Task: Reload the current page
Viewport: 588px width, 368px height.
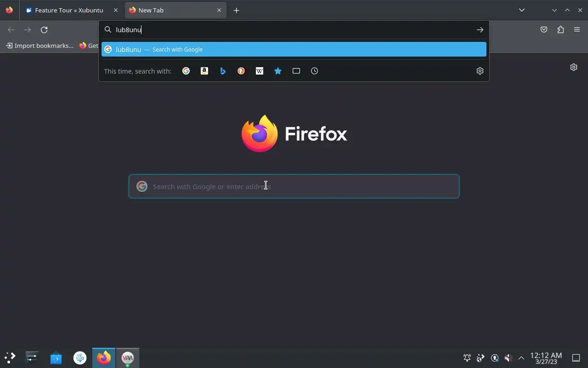Action: [x=44, y=30]
